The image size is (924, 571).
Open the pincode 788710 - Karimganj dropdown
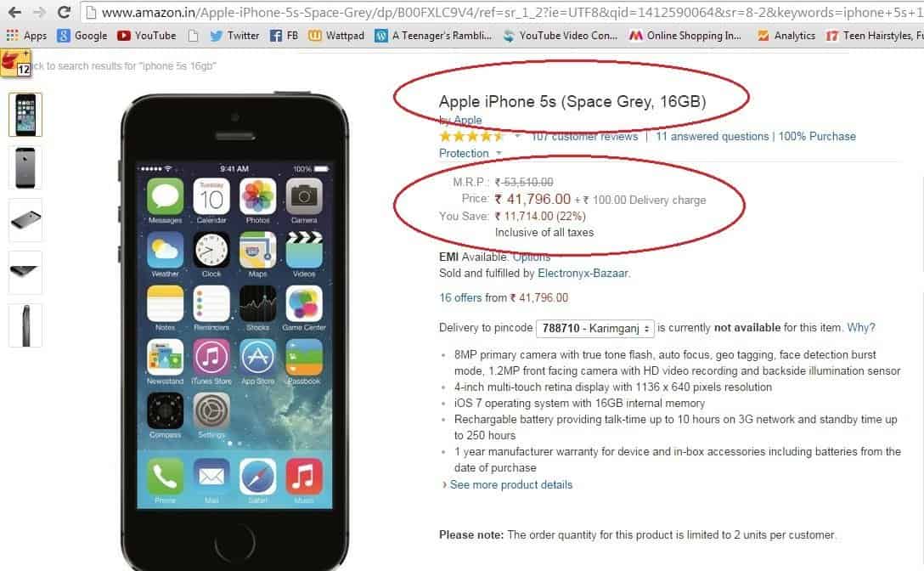(x=595, y=328)
